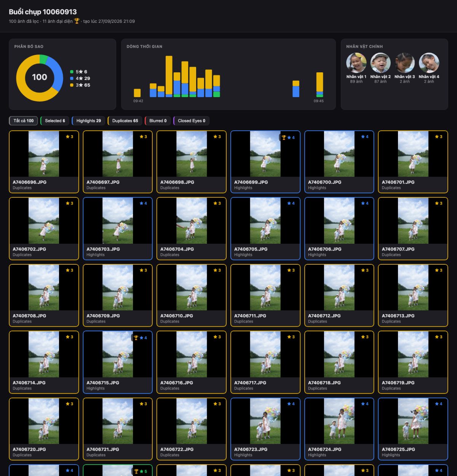Click the trophy icon beside "11 ảnh đại diện"
The width and height of the screenshot is (457, 476).
pyautogui.click(x=77, y=21)
